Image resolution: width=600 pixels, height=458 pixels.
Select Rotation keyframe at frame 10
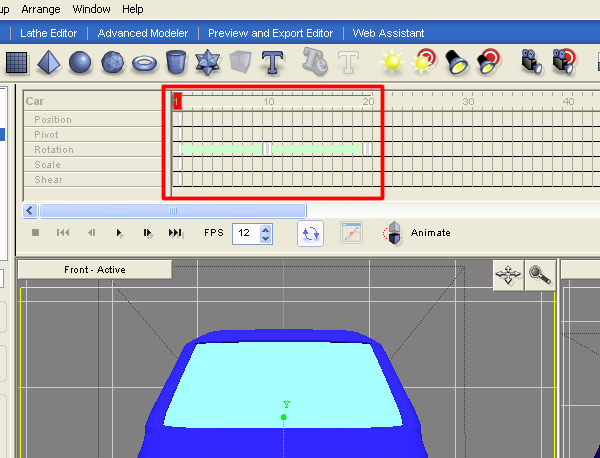(268, 149)
